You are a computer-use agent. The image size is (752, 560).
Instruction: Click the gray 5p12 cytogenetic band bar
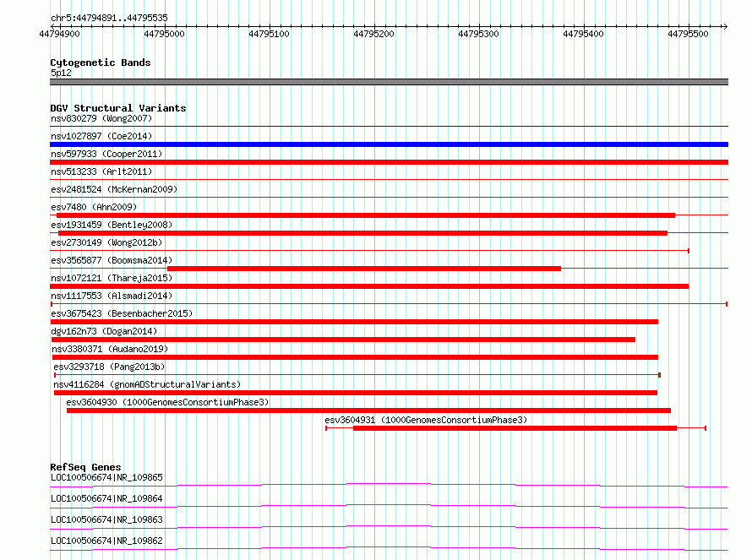point(389,82)
